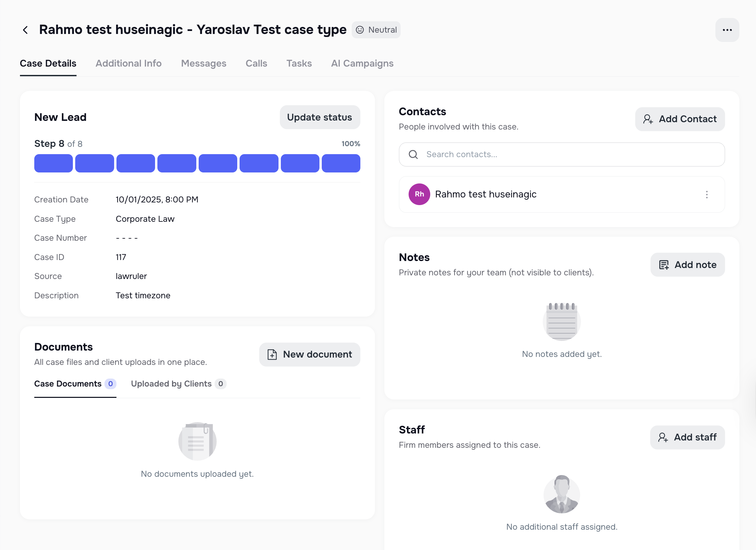This screenshot has height=550, width=756.
Task: Click the Search contacts input field
Action: [x=533, y=154]
